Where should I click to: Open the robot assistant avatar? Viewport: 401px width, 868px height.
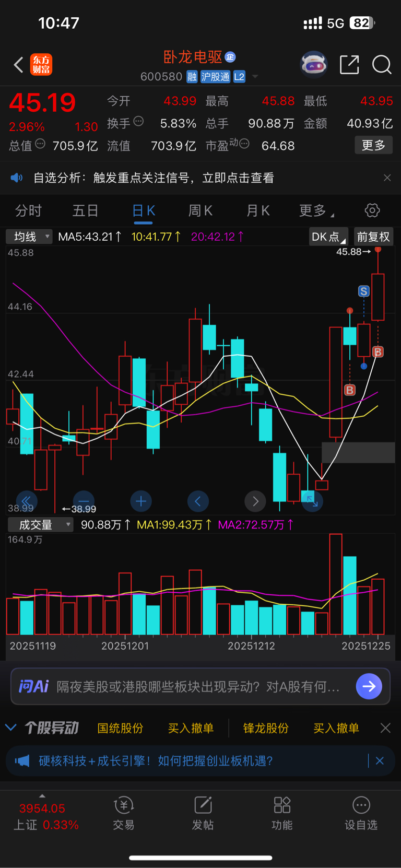coord(314,65)
